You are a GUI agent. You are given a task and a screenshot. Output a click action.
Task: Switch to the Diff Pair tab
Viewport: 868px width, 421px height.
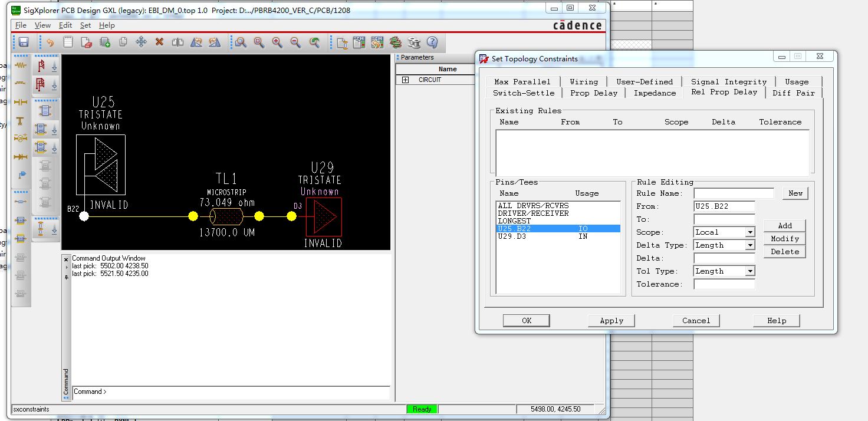point(794,93)
